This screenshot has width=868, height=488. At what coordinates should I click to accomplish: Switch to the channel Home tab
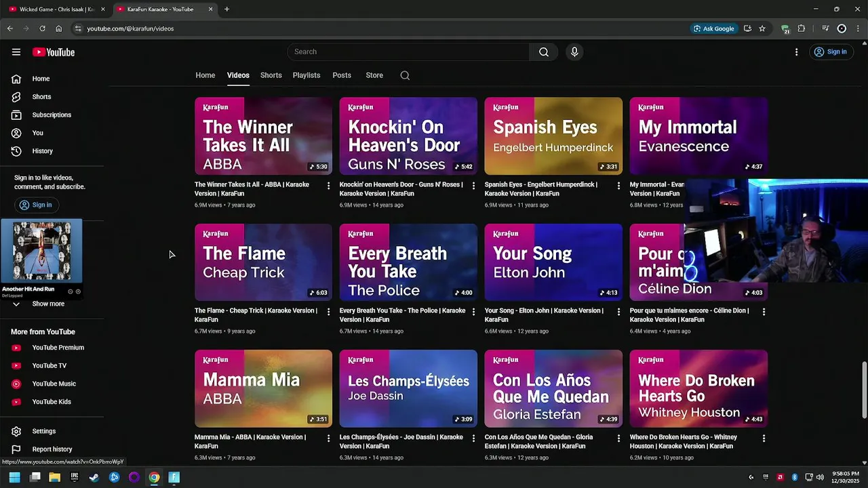[205, 75]
